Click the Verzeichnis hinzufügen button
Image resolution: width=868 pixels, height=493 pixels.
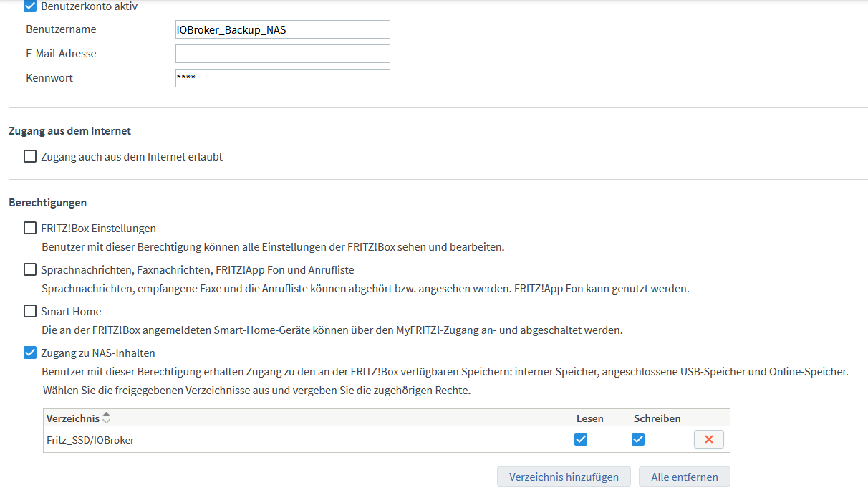(564, 477)
